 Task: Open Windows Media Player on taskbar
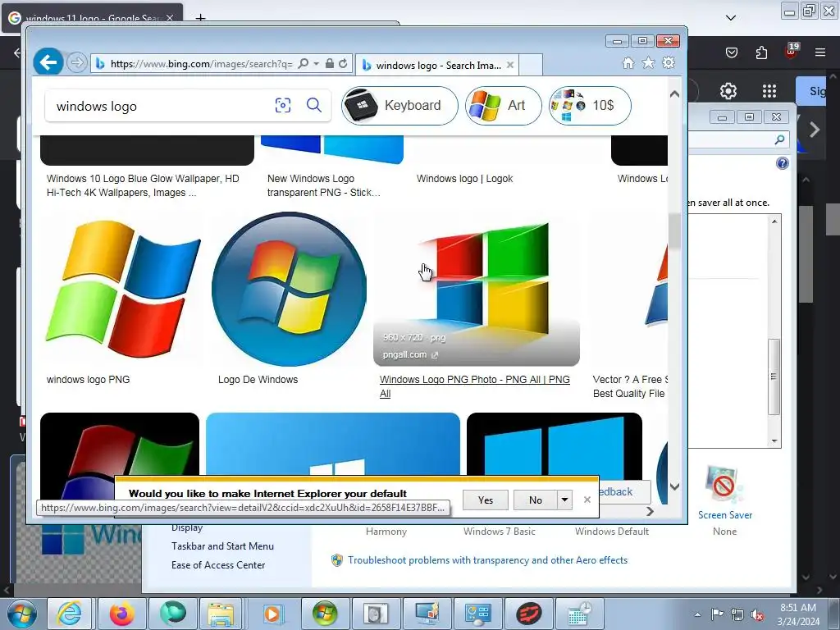[272, 614]
